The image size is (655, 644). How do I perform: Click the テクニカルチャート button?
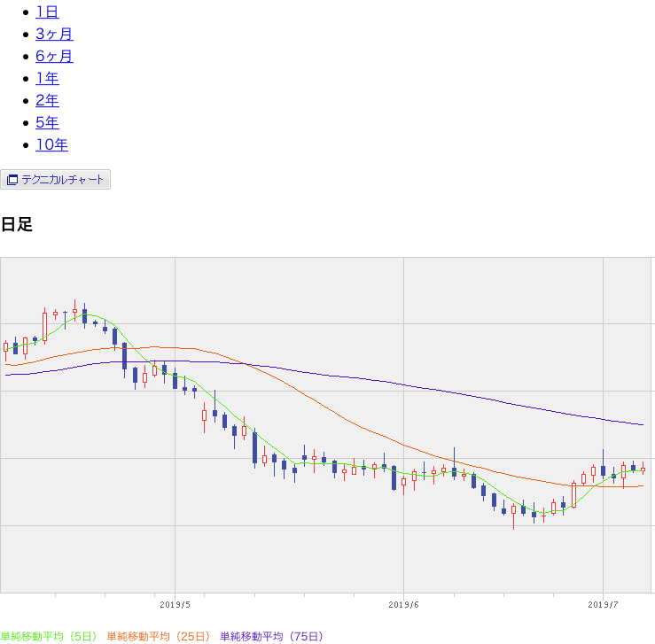pos(55,180)
